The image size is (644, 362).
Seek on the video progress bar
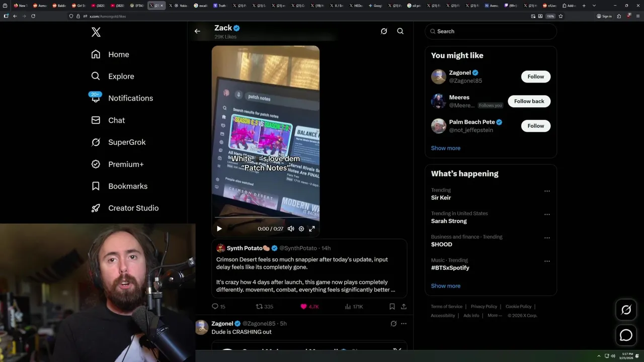coord(265,218)
